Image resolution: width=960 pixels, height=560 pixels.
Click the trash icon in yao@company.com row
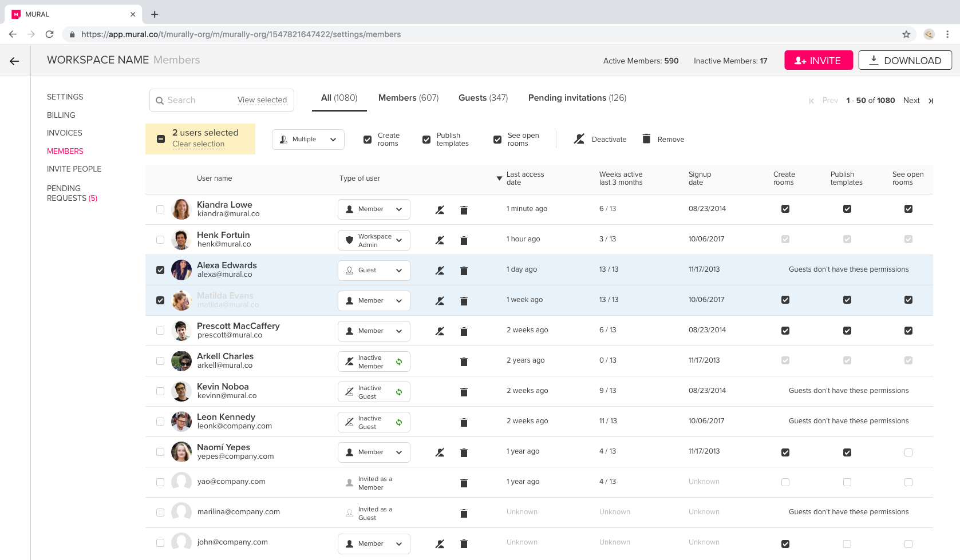pyautogui.click(x=464, y=483)
